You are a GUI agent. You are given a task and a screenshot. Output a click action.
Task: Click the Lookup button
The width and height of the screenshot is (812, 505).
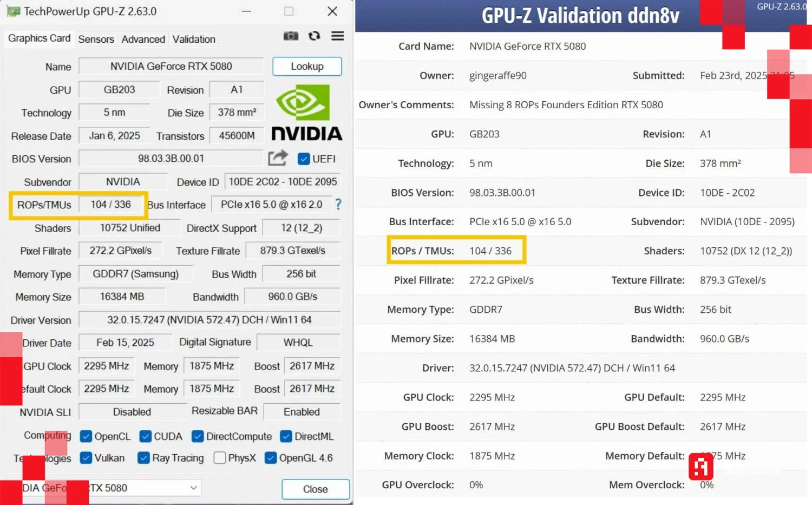pos(307,66)
